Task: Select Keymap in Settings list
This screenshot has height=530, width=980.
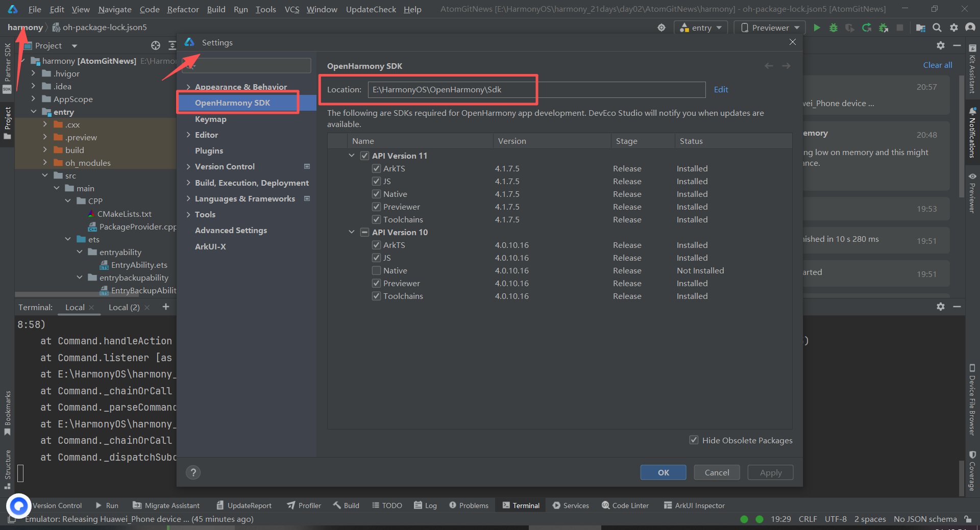Action: 210,119
